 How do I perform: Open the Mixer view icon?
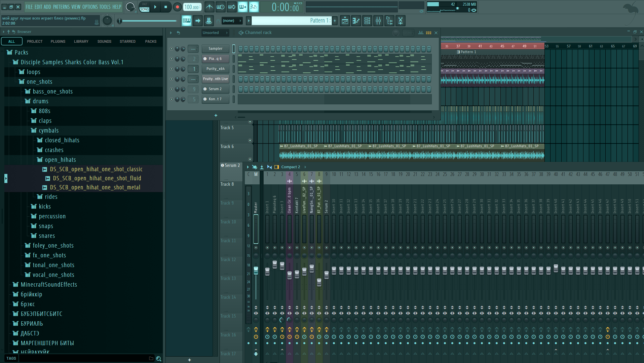(x=378, y=21)
